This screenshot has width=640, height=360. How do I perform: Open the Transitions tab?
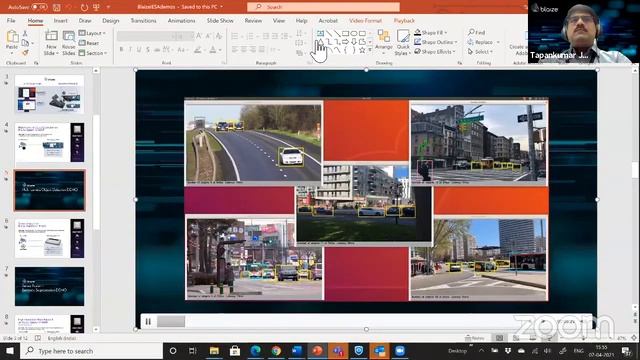(143, 20)
